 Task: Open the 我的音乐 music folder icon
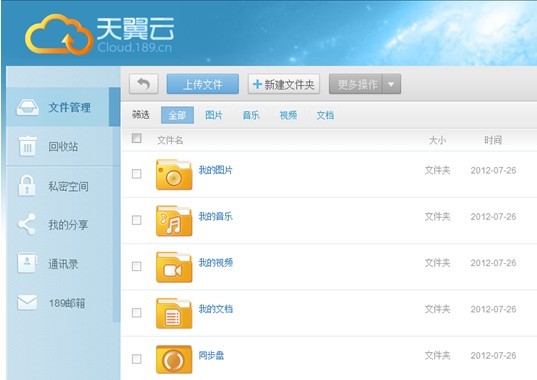pos(174,221)
